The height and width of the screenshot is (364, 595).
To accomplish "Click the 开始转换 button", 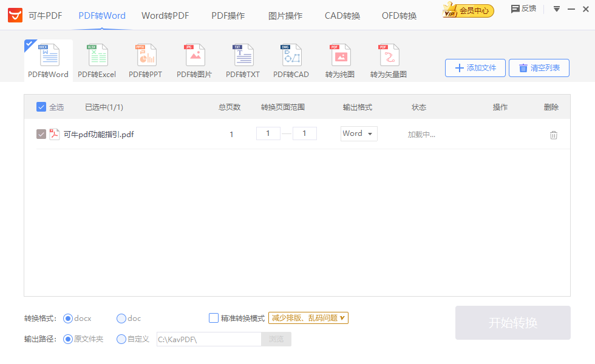I will 513,323.
